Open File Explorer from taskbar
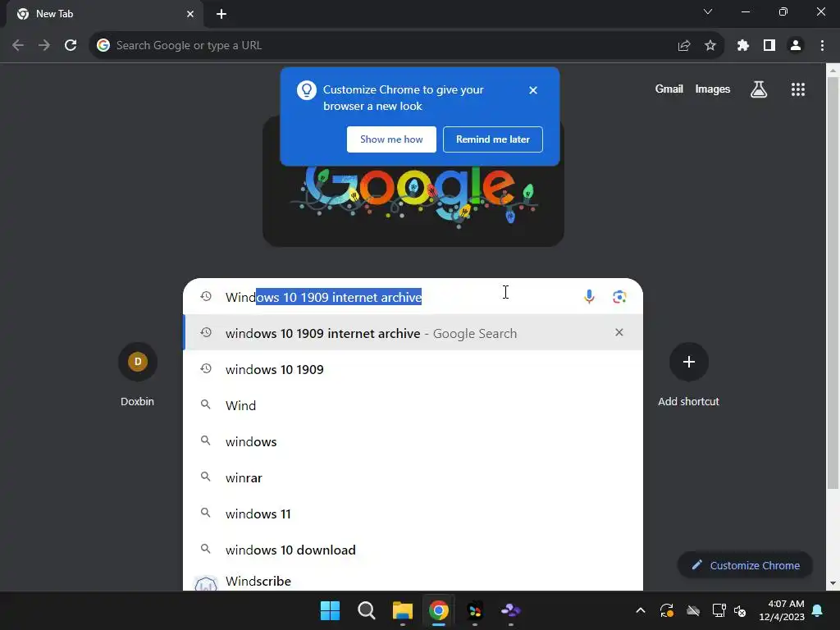840x630 pixels. pos(402,610)
